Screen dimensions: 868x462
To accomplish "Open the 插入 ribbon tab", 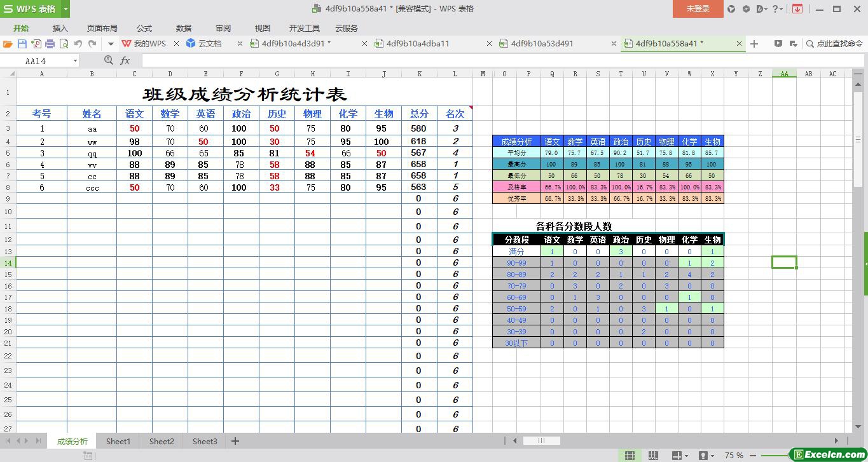I will [60, 28].
